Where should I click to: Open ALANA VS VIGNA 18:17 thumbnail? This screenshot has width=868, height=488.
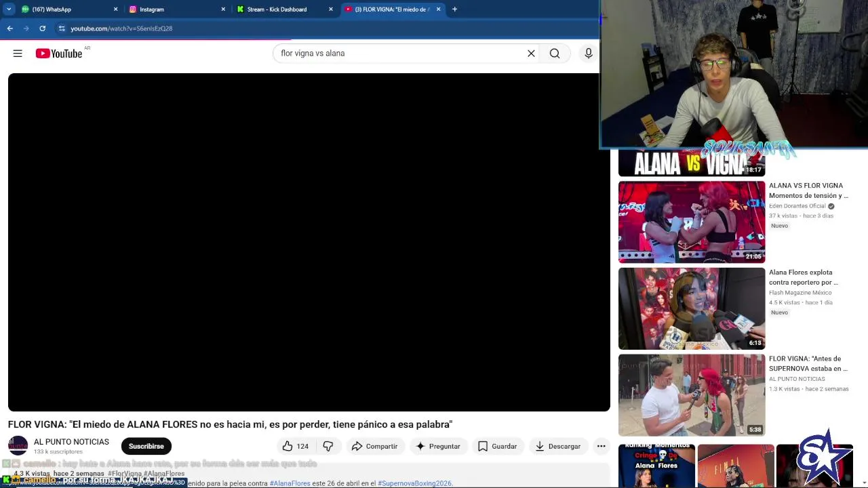(x=692, y=163)
